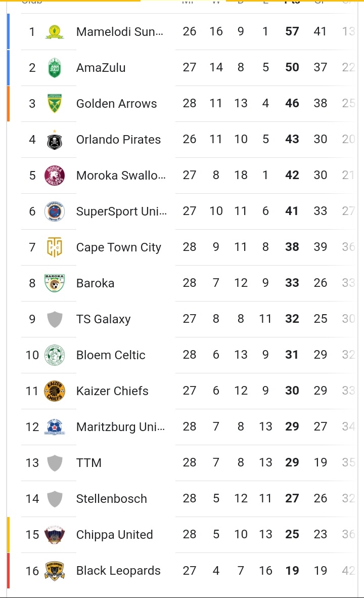This screenshot has height=598, width=364.
Task: Open the Stellenbosch team name link
Action: point(111,499)
